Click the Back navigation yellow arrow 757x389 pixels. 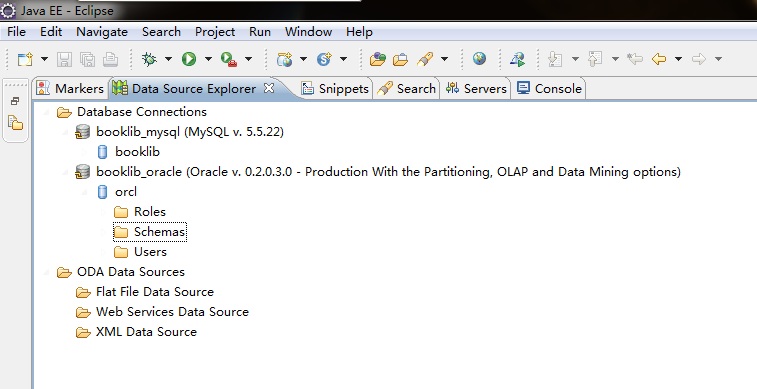tap(659, 59)
